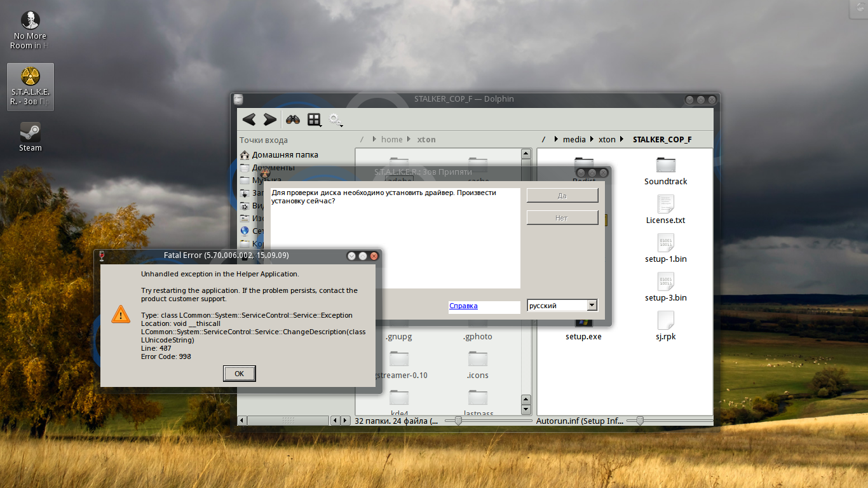This screenshot has width=868, height=488.
Task: Click the Нет button in installer dialog
Action: 562,218
